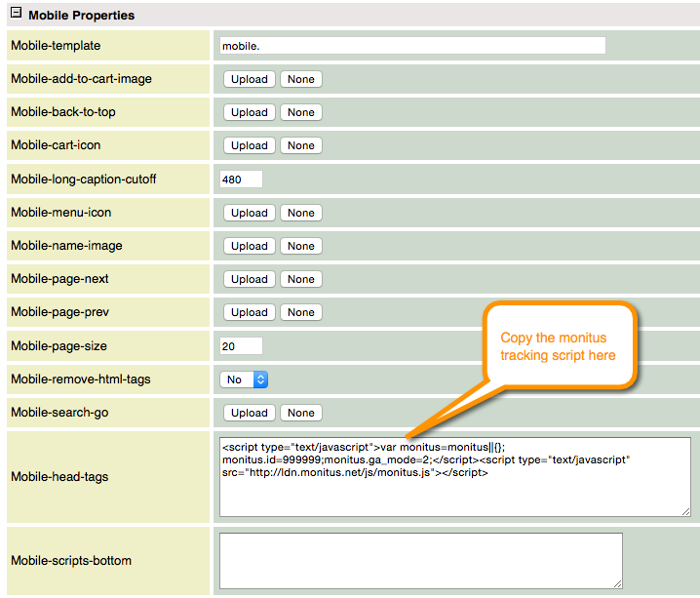
Task: Upload a Mobile-name-image
Action: tap(250, 246)
